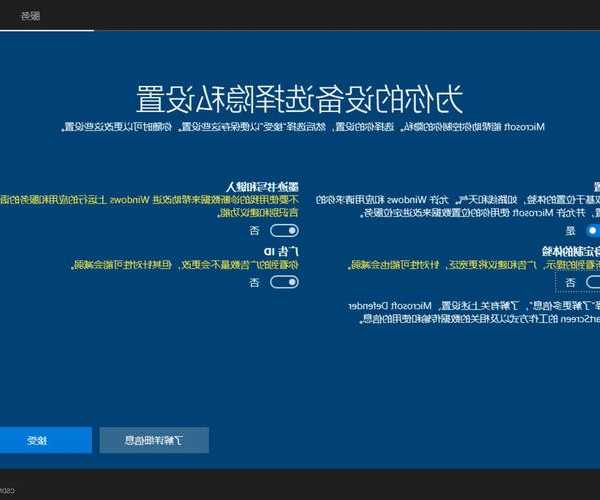This screenshot has height=500, width=600.
Task: Open 了解详细信息 for more details
Action: coord(154,440)
